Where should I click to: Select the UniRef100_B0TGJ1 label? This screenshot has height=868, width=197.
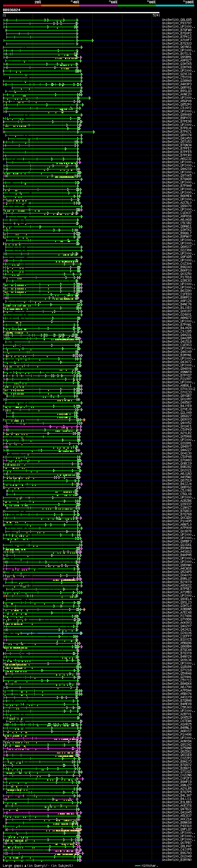pyautogui.click(x=177, y=54)
